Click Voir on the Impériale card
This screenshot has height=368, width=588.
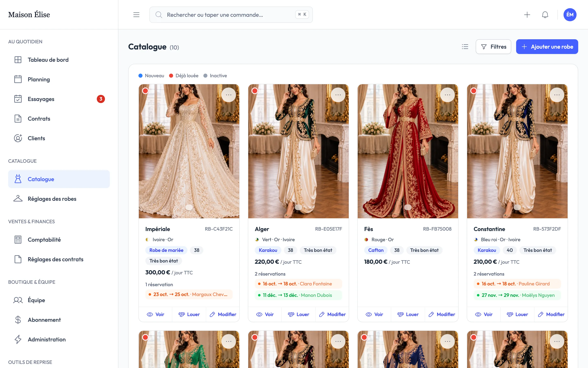point(156,314)
